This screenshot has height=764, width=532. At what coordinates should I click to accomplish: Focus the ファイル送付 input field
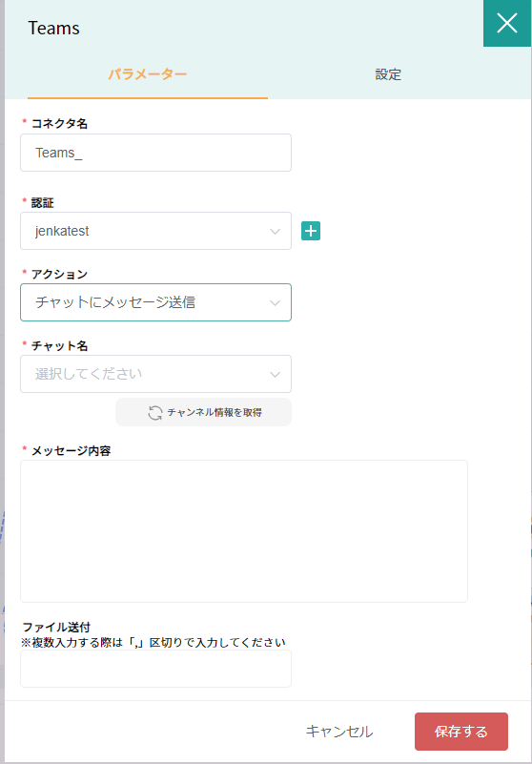pos(156,669)
